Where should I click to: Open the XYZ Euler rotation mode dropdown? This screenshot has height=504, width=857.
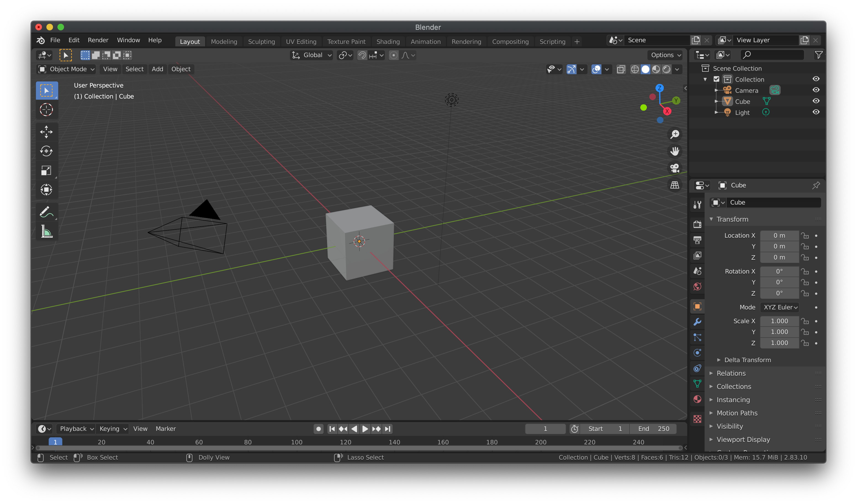click(x=779, y=307)
